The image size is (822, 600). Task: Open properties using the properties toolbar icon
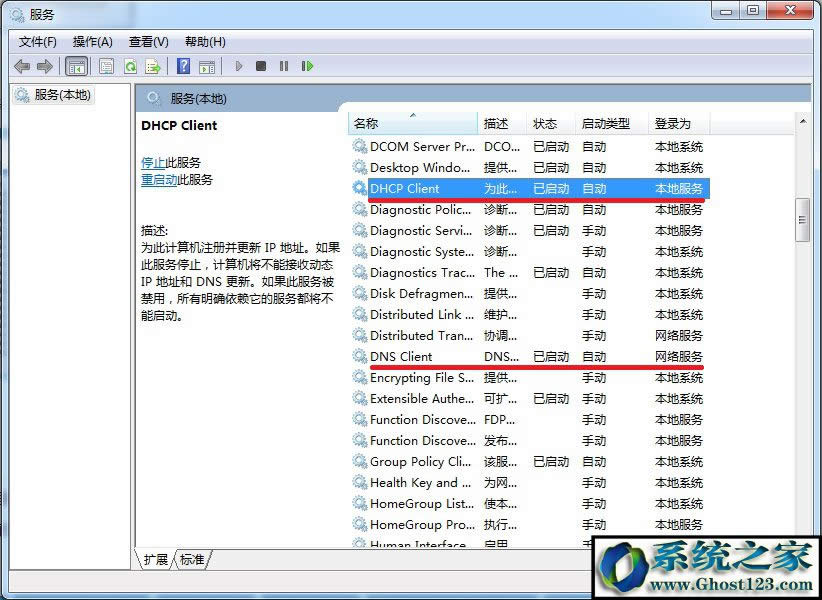pyautogui.click(x=106, y=66)
